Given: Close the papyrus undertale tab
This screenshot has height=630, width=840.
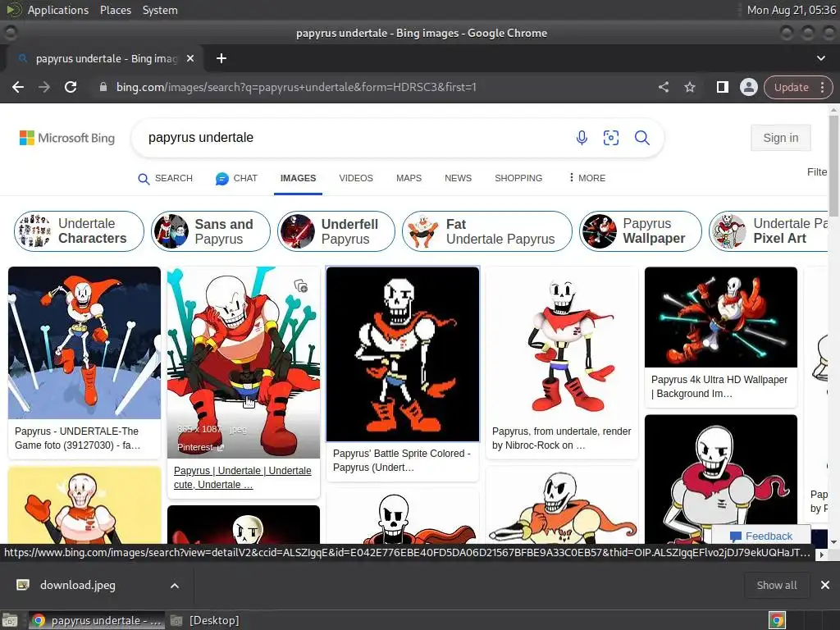Looking at the screenshot, I should pos(190,58).
